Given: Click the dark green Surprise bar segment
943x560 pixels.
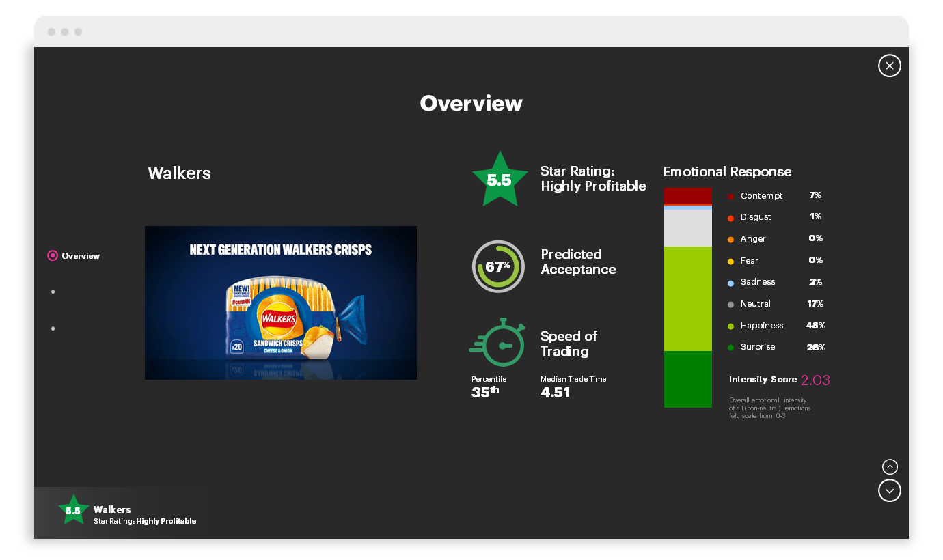Looking at the screenshot, I should (x=688, y=379).
